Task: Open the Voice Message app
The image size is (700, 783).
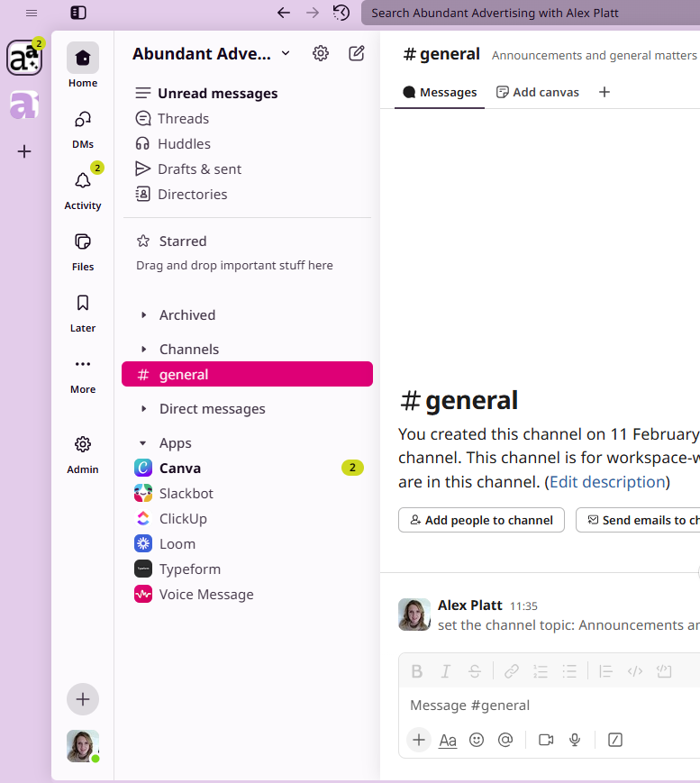Action: pos(247,595)
